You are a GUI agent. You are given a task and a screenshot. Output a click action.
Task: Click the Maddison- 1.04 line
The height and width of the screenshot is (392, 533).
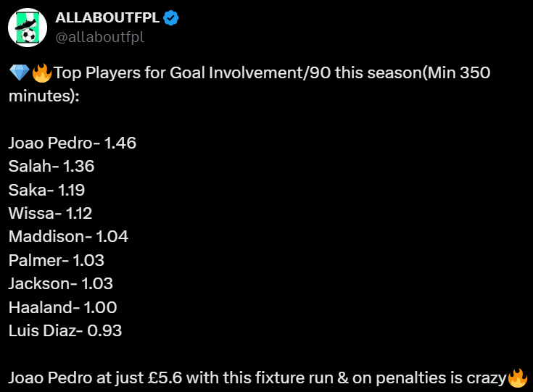click(x=68, y=237)
